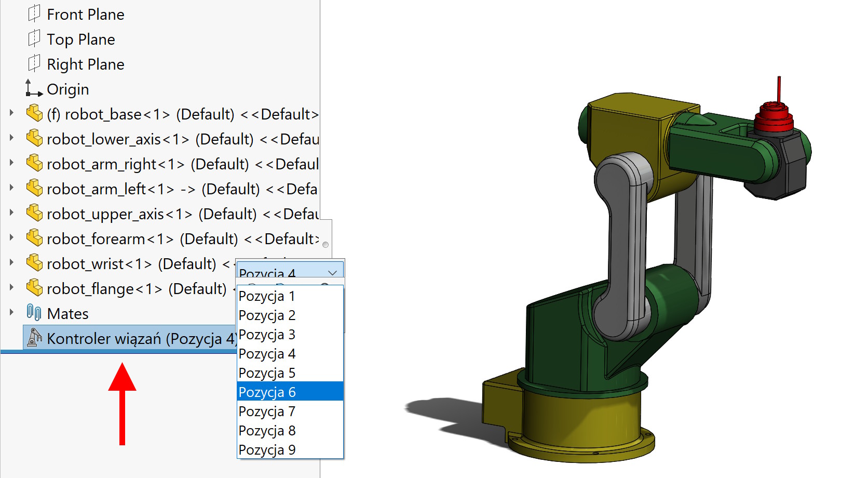
Task: Choose Pozycja 1 from the list
Action: (289, 296)
